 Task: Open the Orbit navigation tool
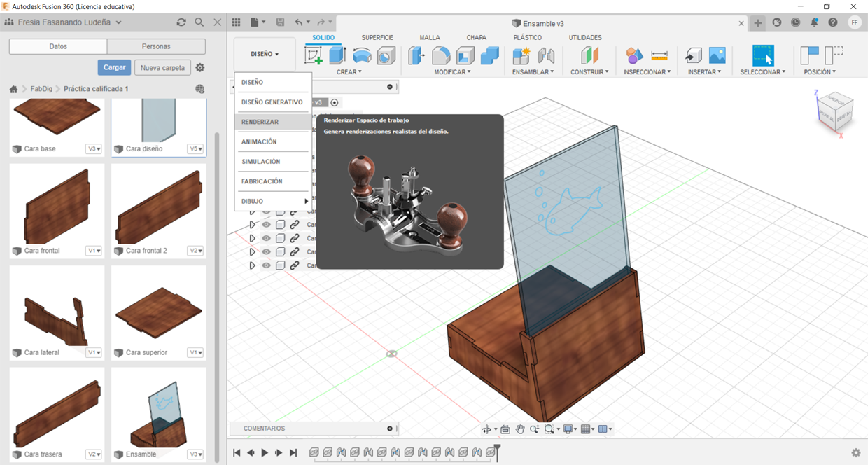[x=487, y=429]
